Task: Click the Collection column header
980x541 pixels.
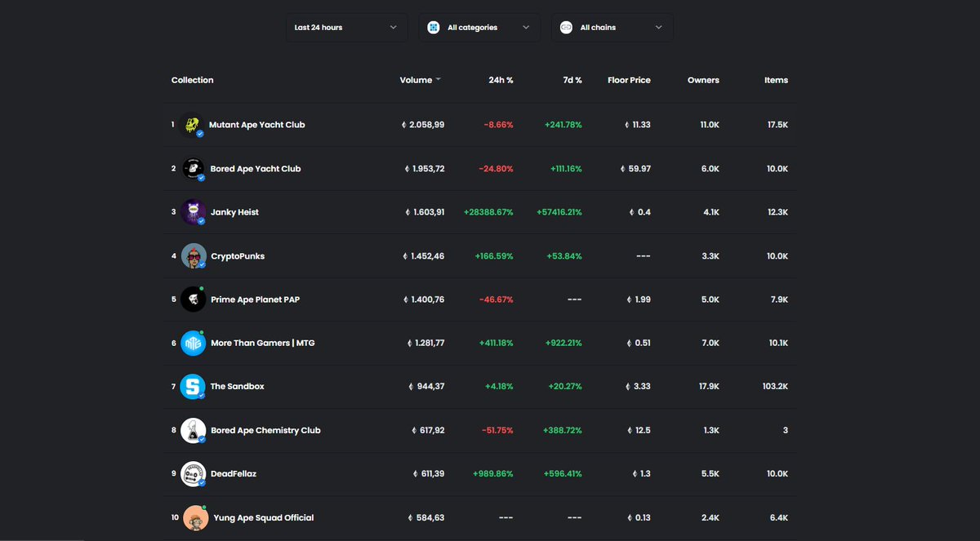Action: [x=193, y=80]
